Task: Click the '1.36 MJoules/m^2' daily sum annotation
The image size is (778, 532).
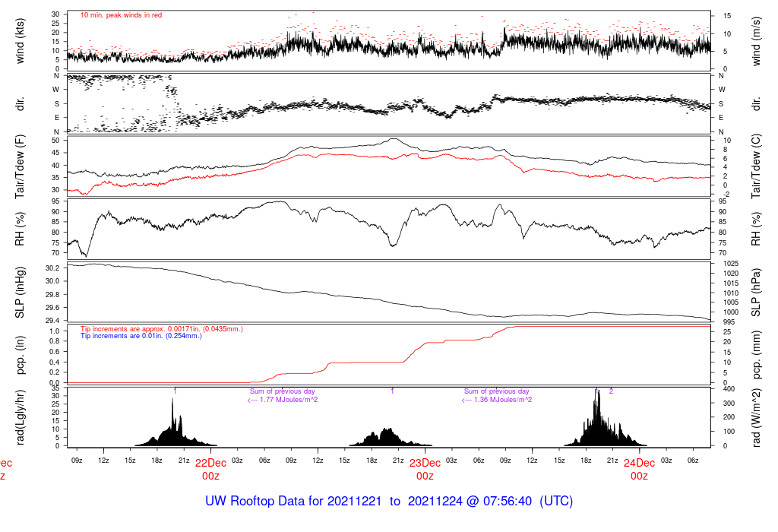Action: click(497, 400)
